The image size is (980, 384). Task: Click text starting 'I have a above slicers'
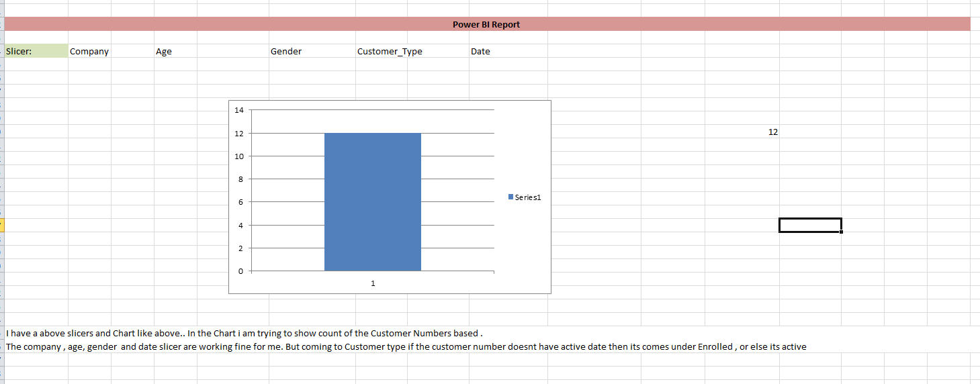click(244, 333)
